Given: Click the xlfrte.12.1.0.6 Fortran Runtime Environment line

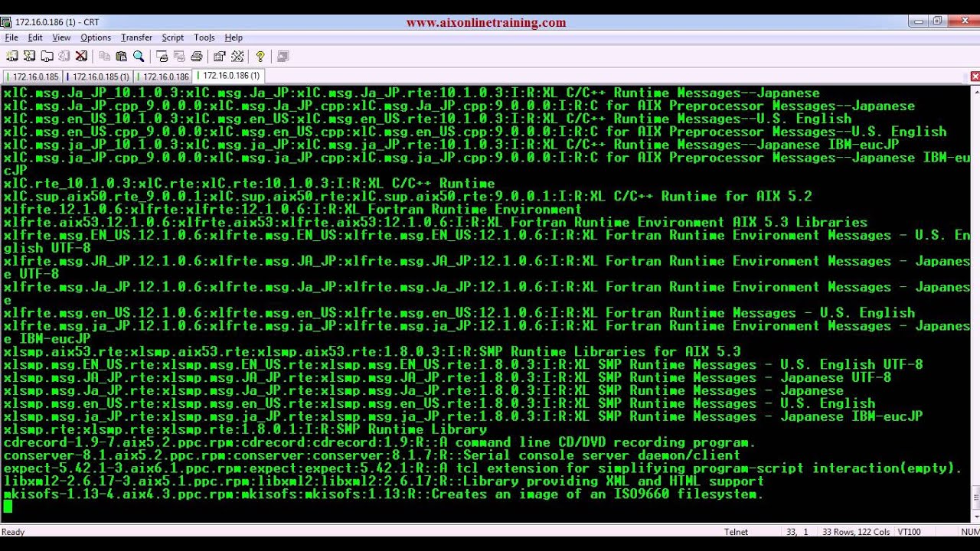Looking at the screenshot, I should click(x=292, y=209).
